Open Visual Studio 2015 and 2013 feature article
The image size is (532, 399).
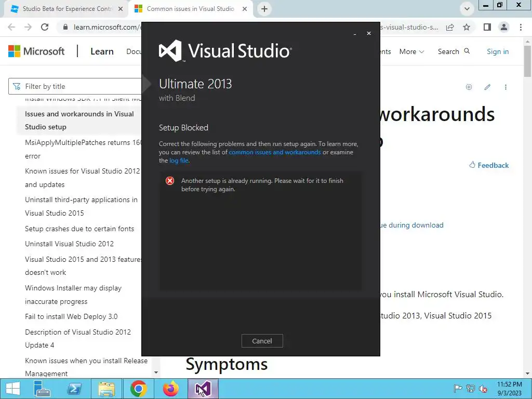[x=83, y=265]
